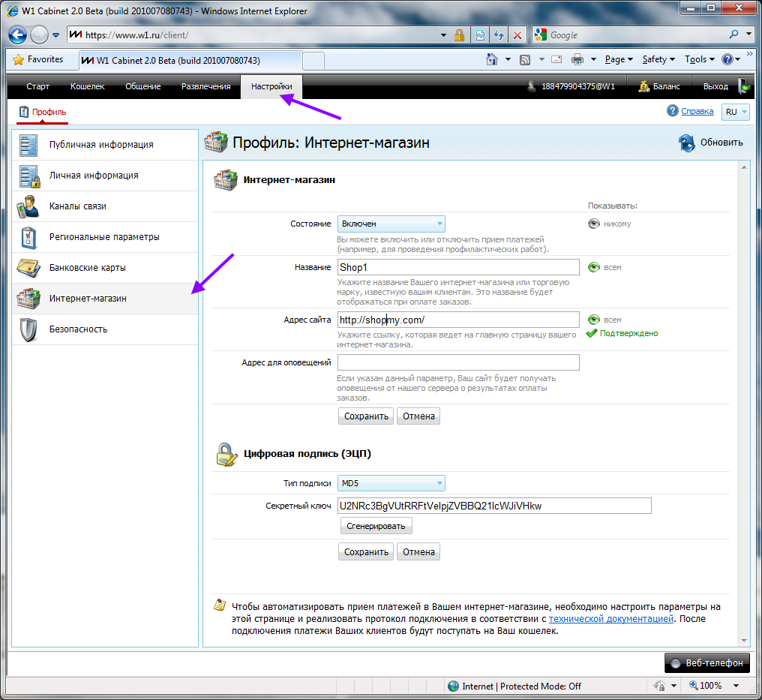Click the Stop loading red X icon
The image size is (762, 700).
point(517,35)
